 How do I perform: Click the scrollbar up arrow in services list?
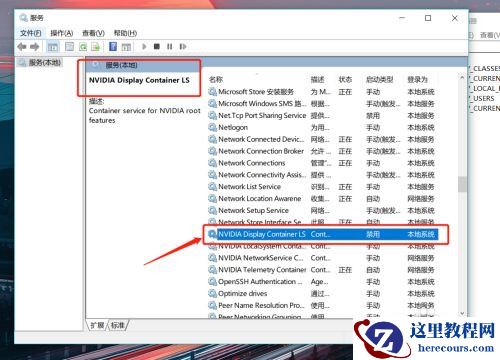click(x=462, y=78)
